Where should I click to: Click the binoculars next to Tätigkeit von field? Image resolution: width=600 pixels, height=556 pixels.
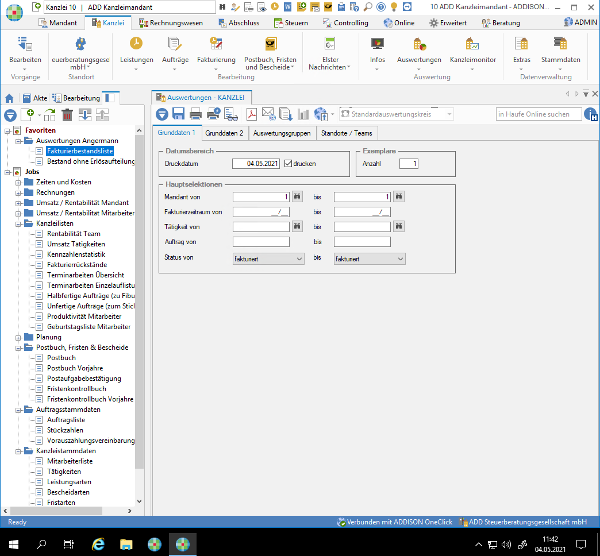(x=297, y=226)
